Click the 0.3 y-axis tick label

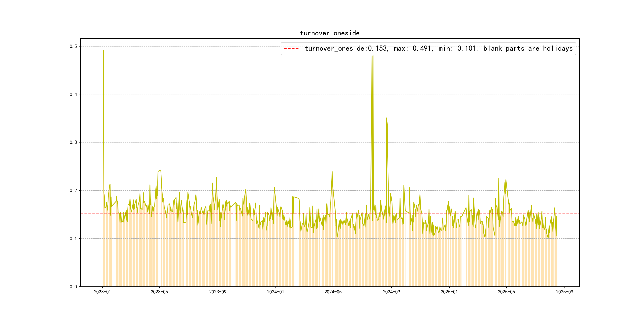[x=73, y=143]
